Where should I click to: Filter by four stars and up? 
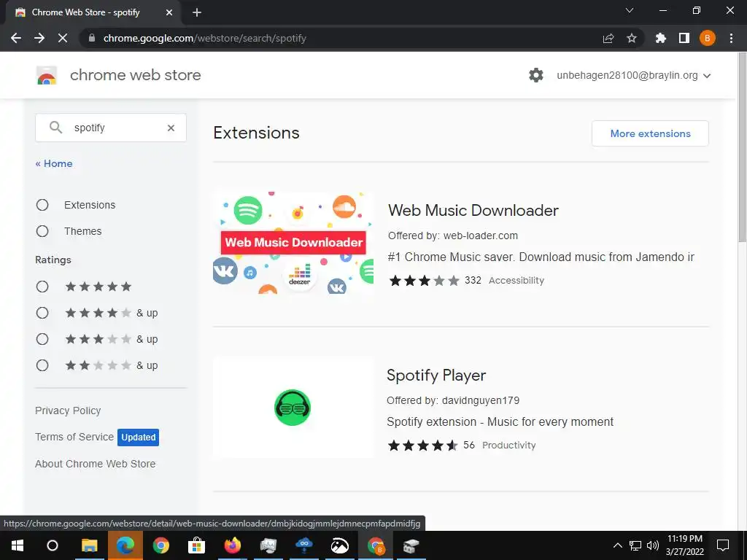pos(42,313)
